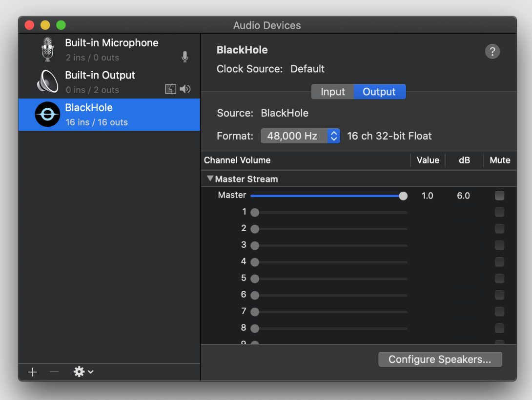Click the default output speaker volume indicator icon
Image resolution: width=532 pixels, height=400 pixels.
click(185, 89)
